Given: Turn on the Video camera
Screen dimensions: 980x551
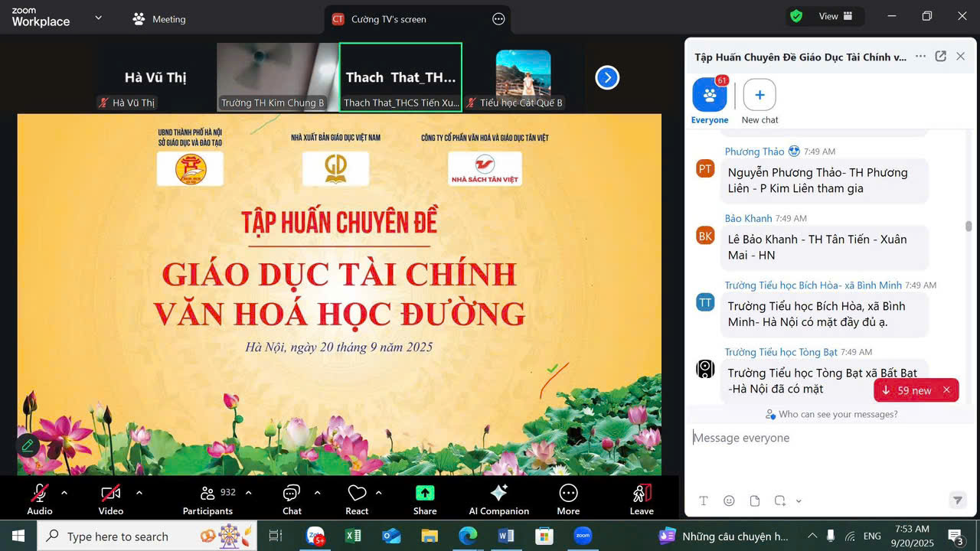Looking at the screenshot, I should pos(111,498).
